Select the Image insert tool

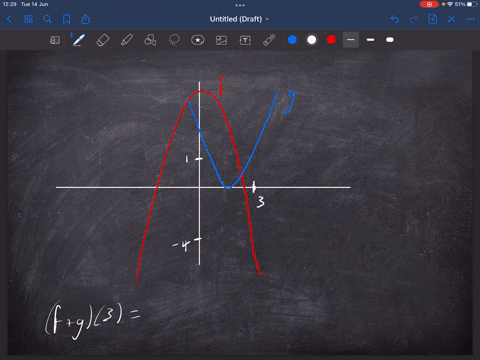(x=222, y=40)
